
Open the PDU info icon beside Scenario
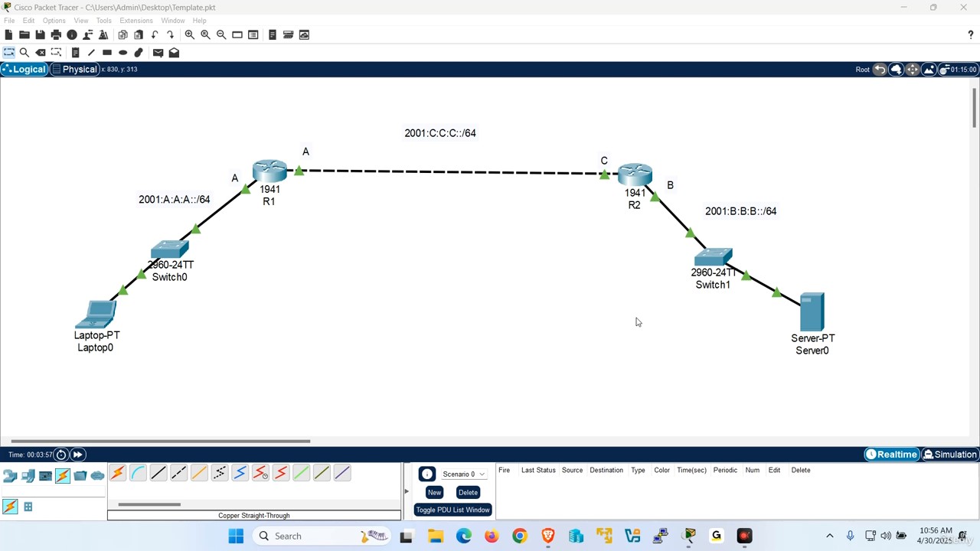(427, 474)
